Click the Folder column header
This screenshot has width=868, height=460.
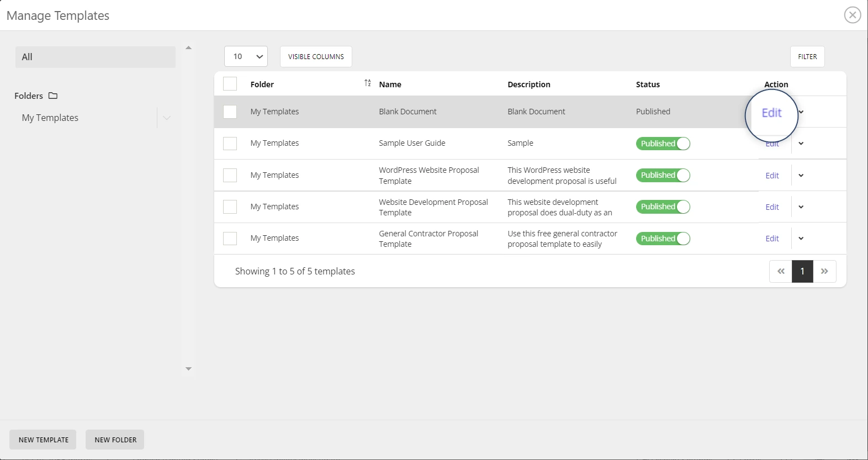click(x=262, y=84)
